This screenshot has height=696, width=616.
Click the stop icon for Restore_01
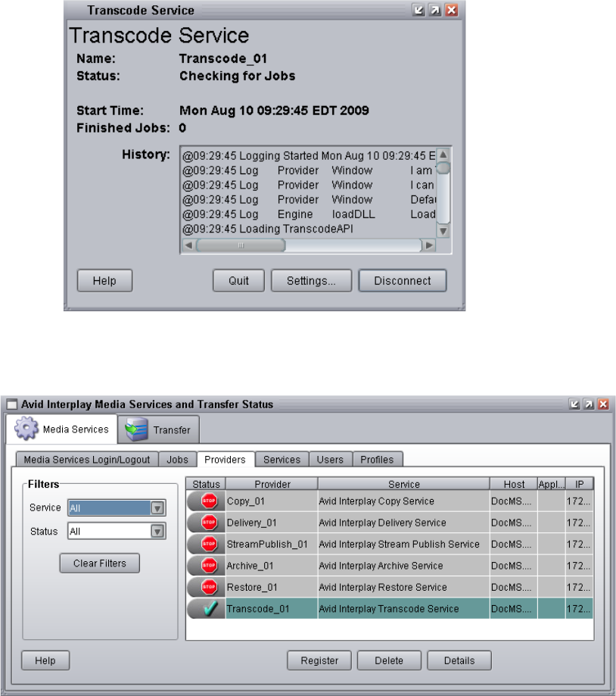pos(209,587)
